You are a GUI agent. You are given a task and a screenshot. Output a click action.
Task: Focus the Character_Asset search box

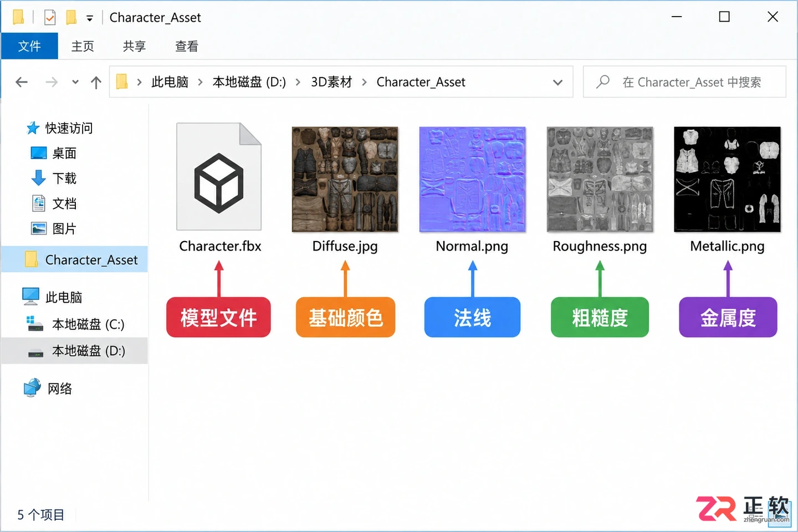(x=684, y=82)
